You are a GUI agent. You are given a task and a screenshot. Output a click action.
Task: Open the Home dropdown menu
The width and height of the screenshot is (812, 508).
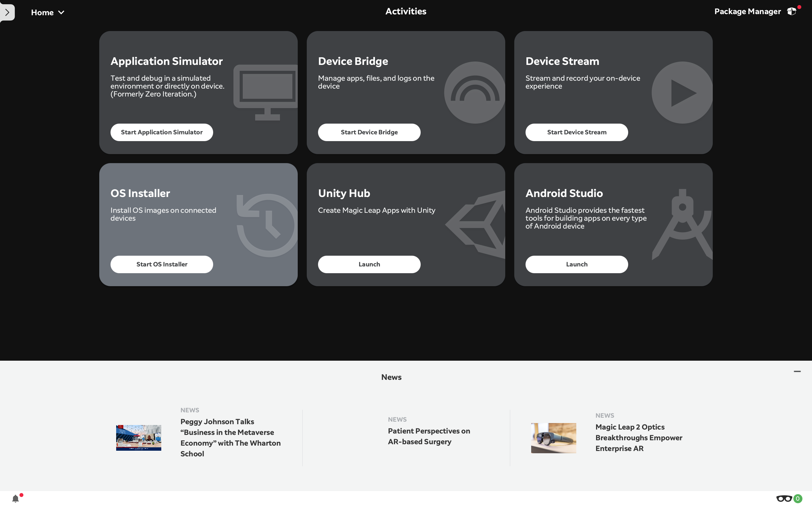(47, 12)
